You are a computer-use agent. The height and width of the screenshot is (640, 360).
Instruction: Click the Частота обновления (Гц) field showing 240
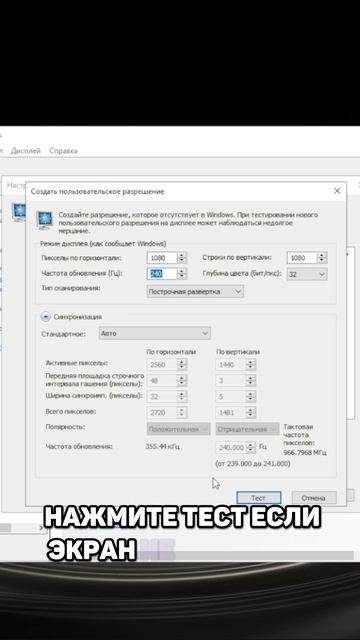[x=162, y=274]
